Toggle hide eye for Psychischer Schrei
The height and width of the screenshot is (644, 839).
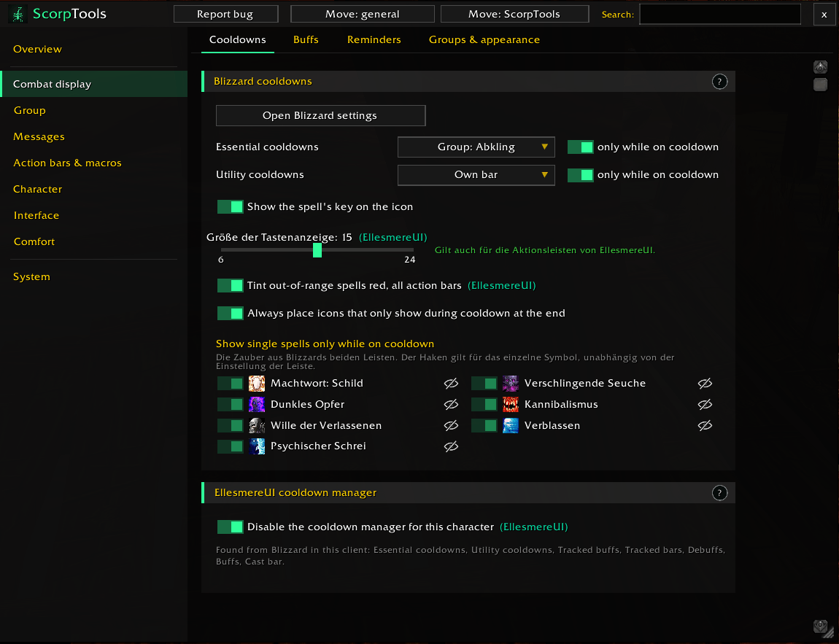(x=451, y=446)
